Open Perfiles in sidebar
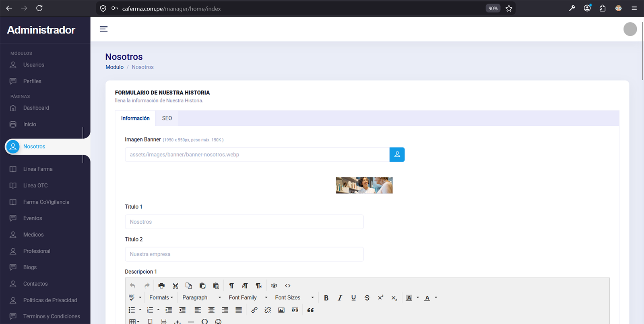Viewport: 644px width, 324px height. (32, 81)
